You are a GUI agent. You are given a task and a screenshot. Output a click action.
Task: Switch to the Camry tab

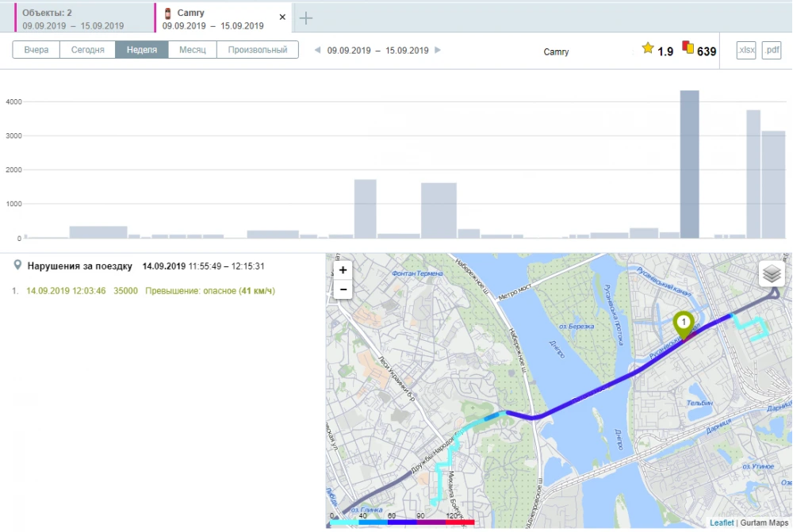coord(214,18)
